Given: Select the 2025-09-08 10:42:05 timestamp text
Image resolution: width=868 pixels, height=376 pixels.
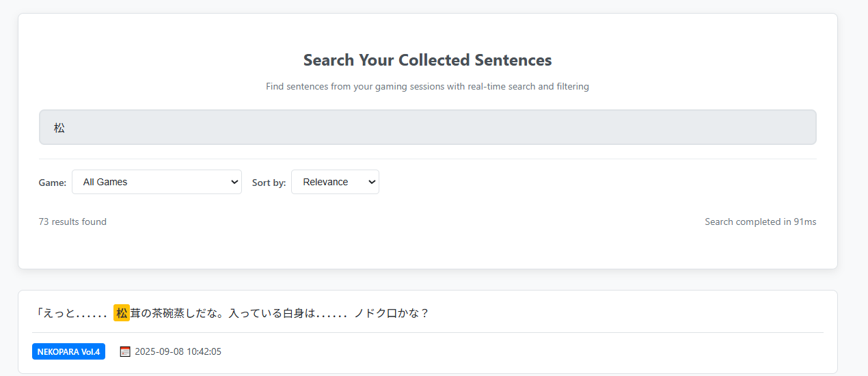Looking at the screenshot, I should [x=178, y=351].
